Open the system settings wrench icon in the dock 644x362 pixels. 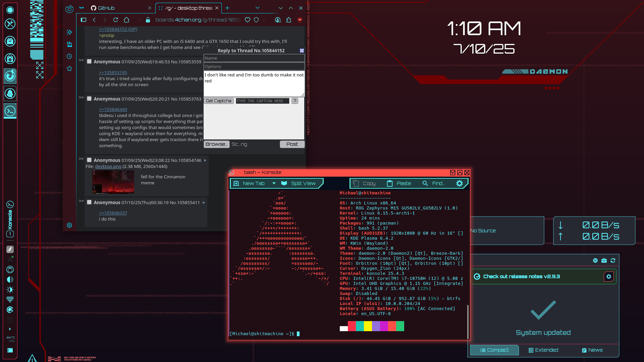point(10,24)
